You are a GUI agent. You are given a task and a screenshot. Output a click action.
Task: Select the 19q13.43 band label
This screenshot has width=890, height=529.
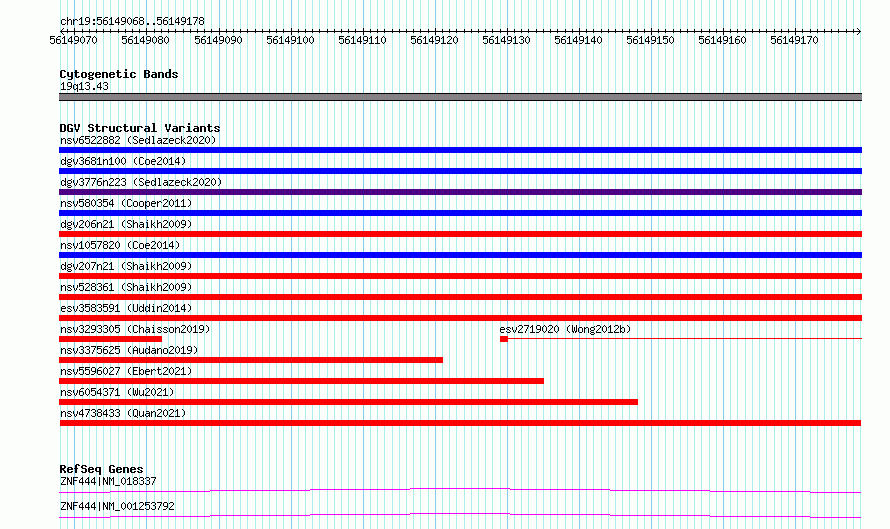(x=84, y=86)
